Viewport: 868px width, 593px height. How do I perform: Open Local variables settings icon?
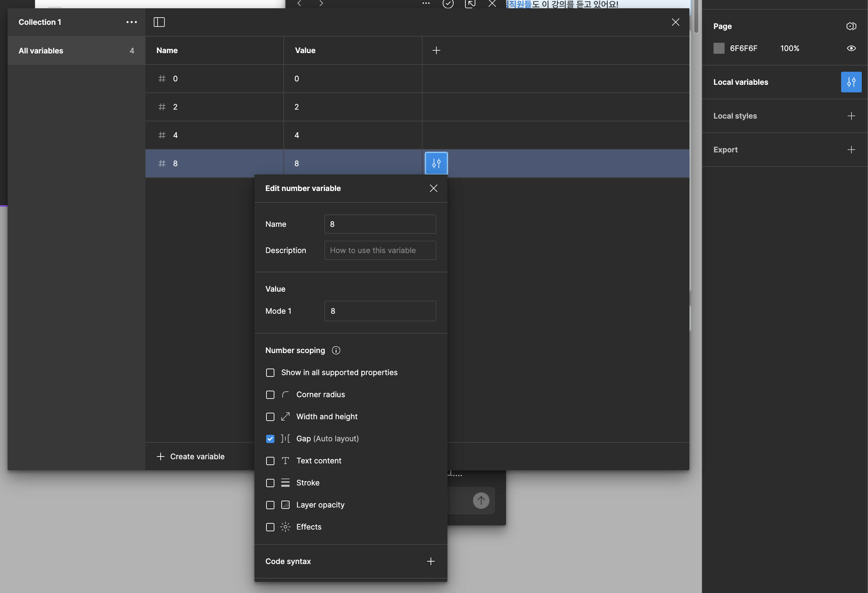coord(851,82)
